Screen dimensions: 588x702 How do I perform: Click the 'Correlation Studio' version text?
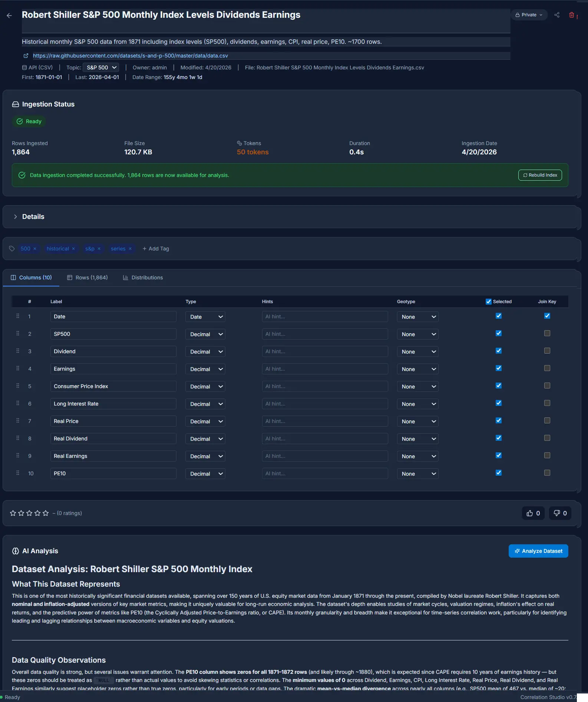pos(548,697)
